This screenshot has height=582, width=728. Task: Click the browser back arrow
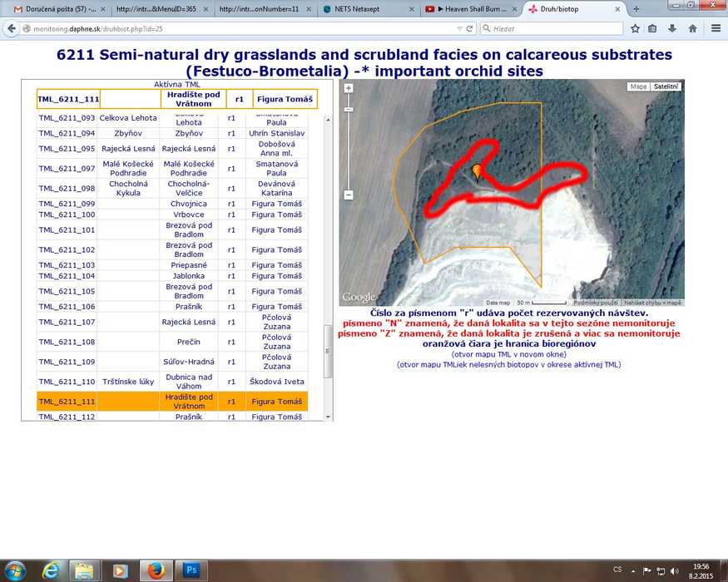(11, 28)
